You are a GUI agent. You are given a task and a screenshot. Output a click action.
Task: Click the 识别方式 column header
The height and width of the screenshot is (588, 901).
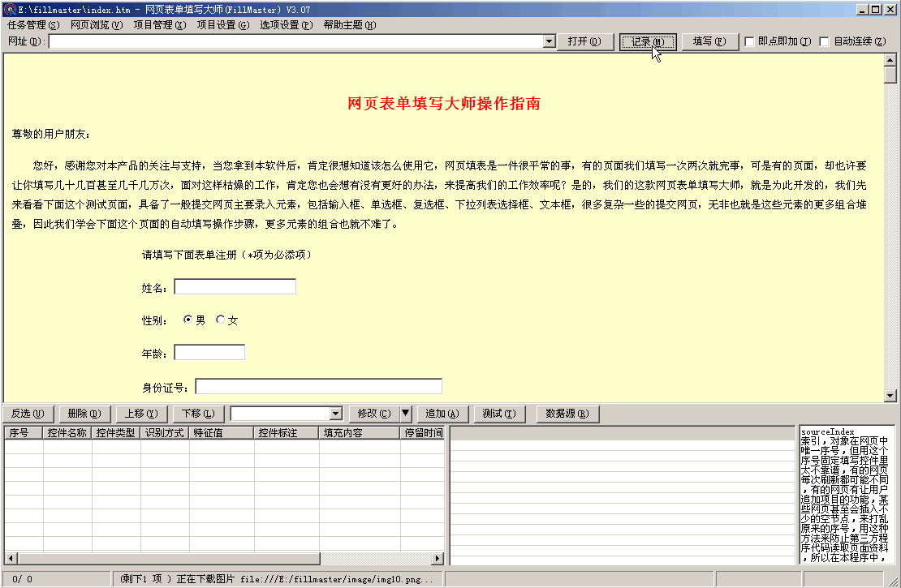[x=165, y=432]
